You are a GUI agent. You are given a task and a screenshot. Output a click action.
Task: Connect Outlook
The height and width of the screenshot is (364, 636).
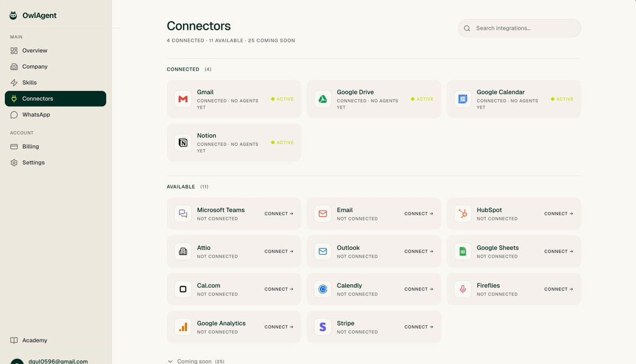[x=419, y=251]
